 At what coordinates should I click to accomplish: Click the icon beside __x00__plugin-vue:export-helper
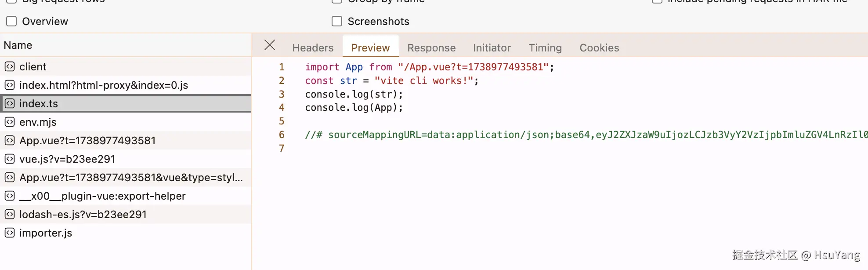(x=10, y=196)
